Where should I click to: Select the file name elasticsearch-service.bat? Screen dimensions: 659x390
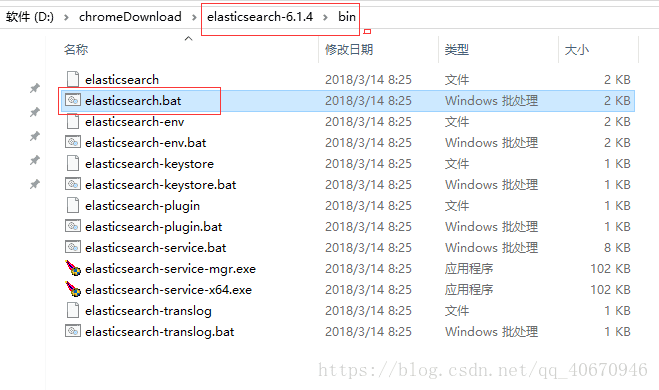pyautogui.click(x=156, y=248)
